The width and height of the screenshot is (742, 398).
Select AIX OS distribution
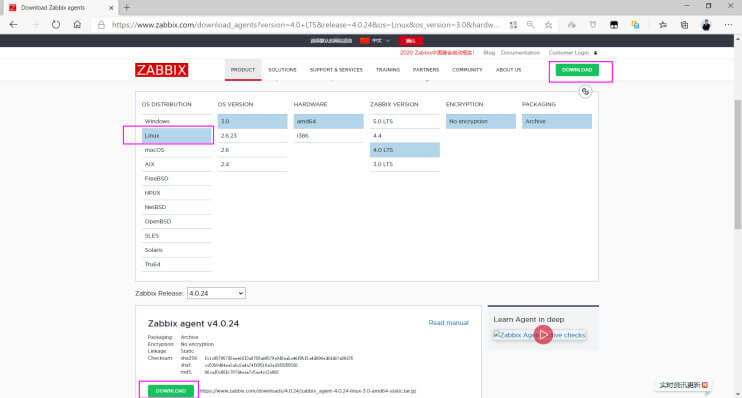(x=176, y=164)
